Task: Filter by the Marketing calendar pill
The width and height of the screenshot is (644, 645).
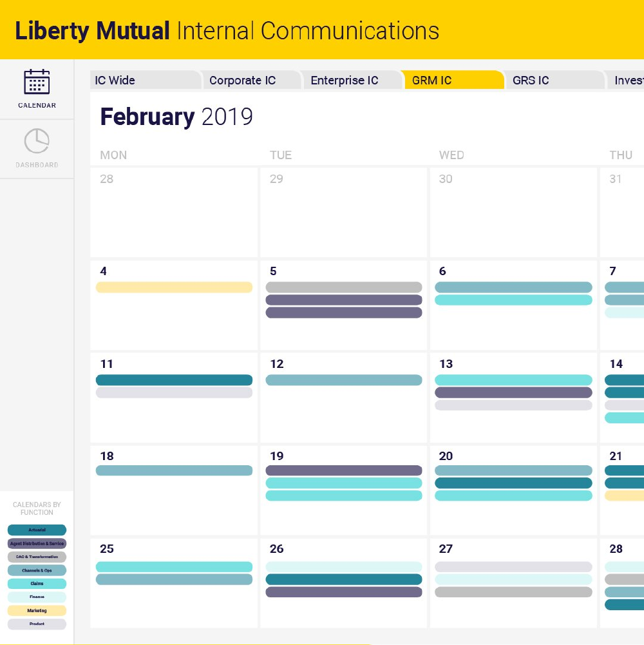Action: [37, 610]
